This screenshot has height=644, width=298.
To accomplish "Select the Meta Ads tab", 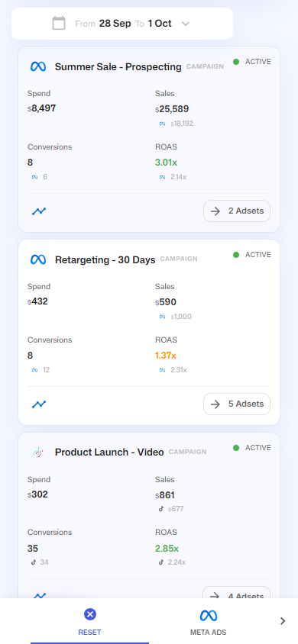I will point(208,622).
